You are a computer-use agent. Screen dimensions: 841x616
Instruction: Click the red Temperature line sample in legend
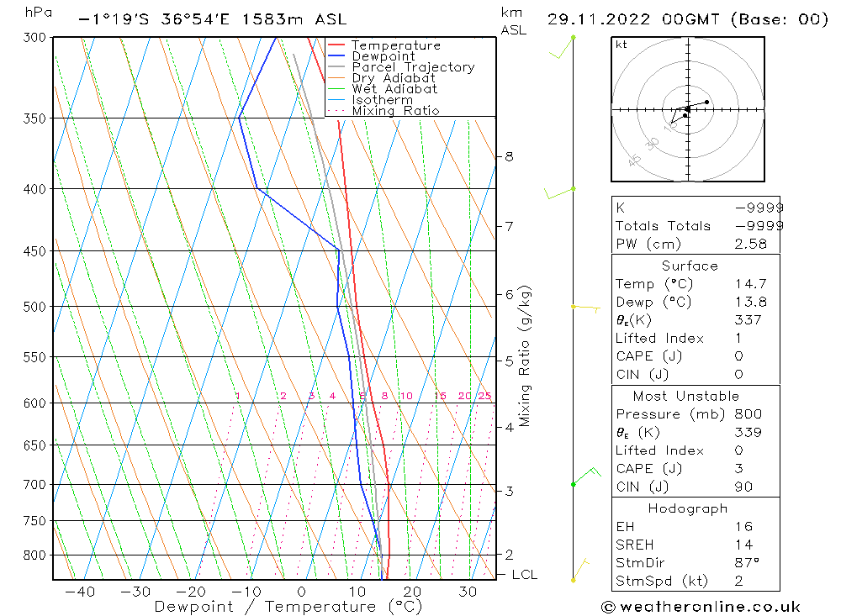(336, 45)
